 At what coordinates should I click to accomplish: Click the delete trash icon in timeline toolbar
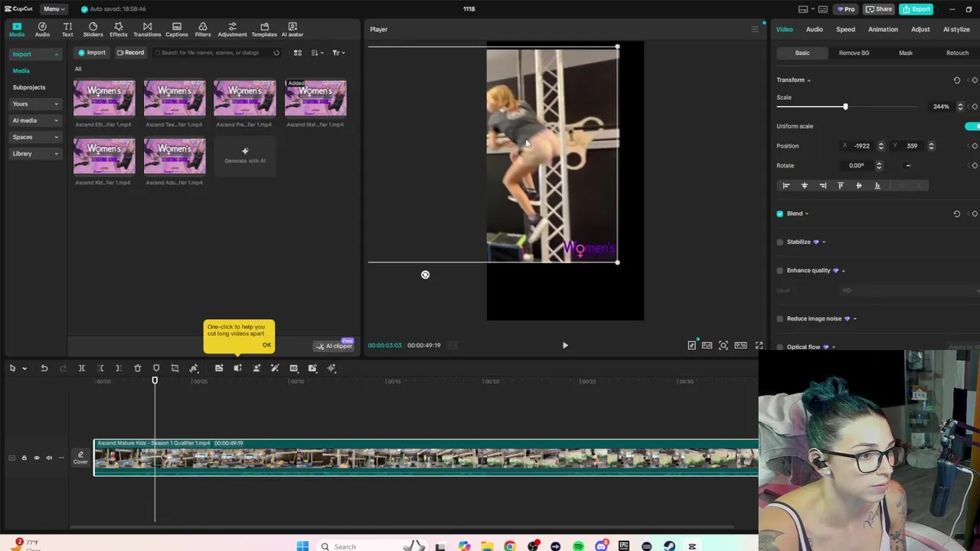click(x=138, y=368)
